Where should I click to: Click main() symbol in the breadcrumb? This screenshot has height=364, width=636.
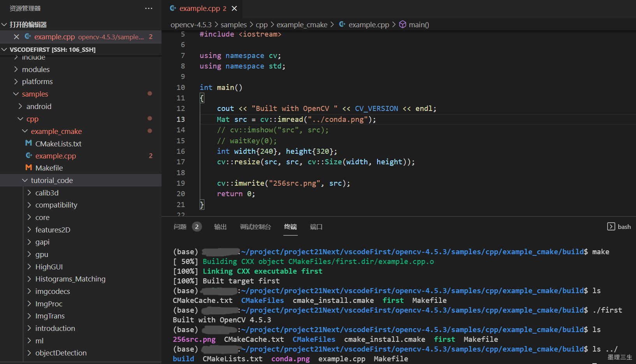(x=419, y=25)
